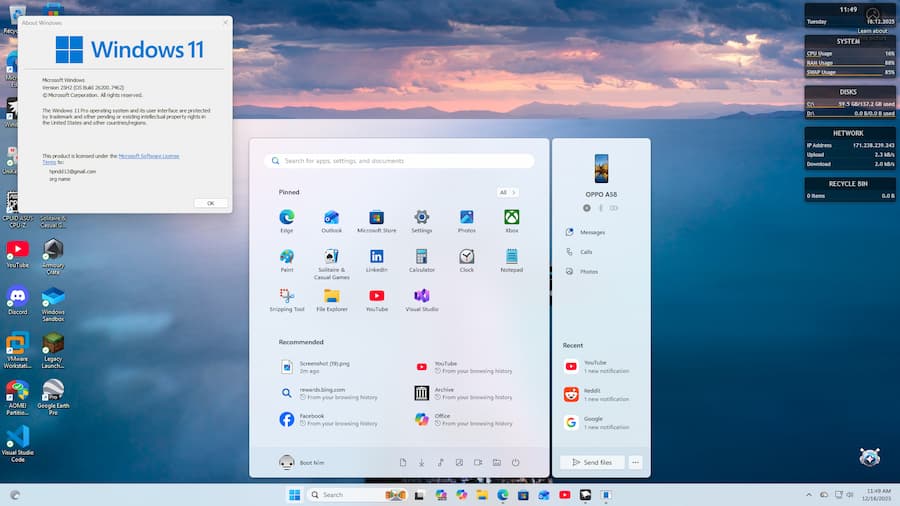The width and height of the screenshot is (900, 506).
Task: Open Screenshot (9).png from Recommended
Action: pyautogui.click(x=325, y=367)
